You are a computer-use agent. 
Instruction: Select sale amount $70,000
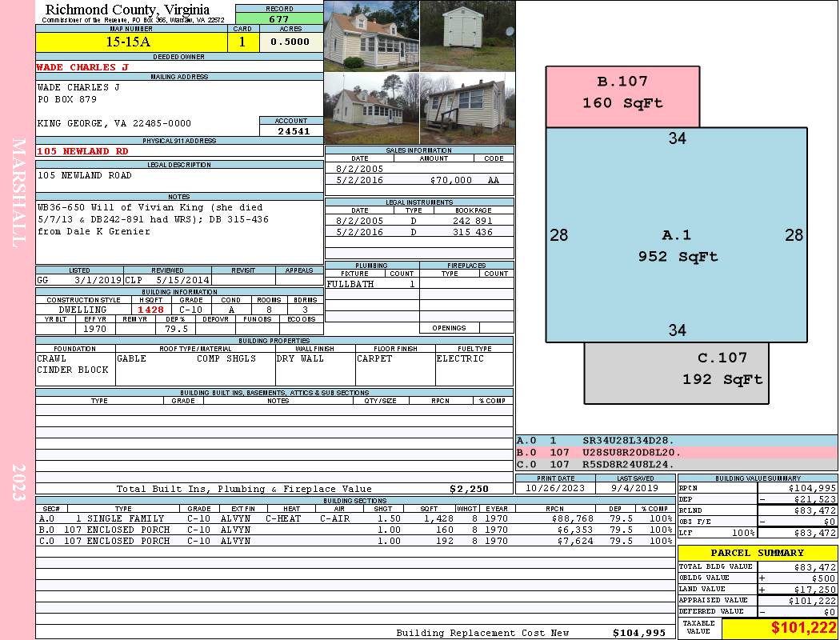[x=450, y=180]
